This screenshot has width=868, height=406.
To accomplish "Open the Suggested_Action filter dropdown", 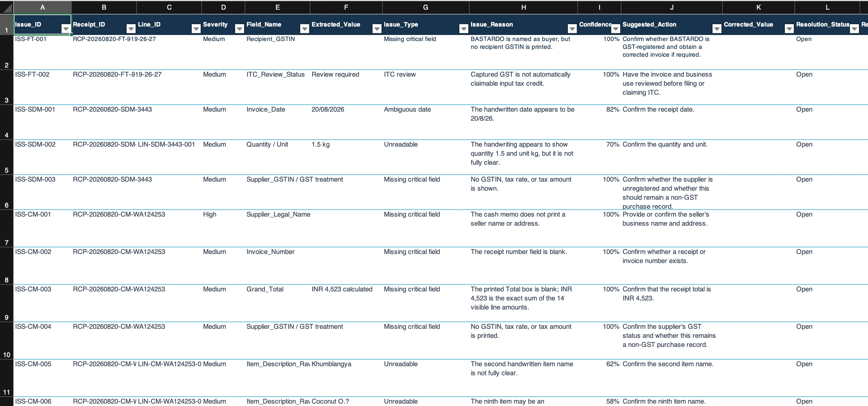I will point(717,29).
